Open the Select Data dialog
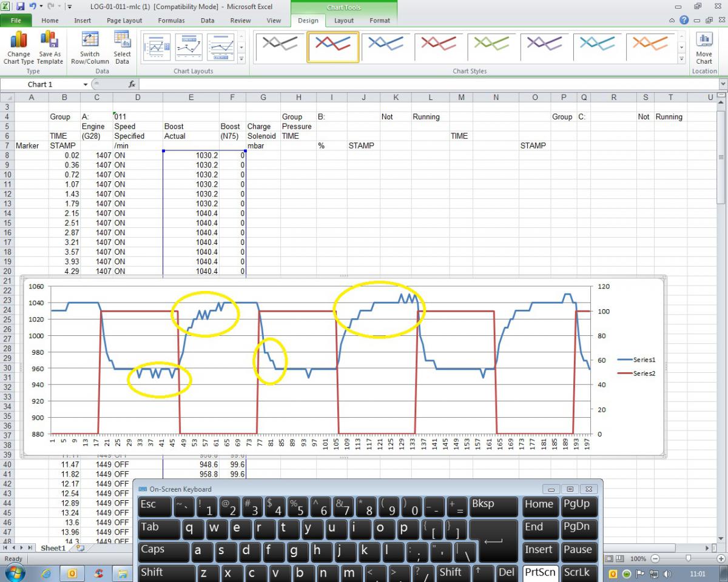This screenshot has height=582, width=728. tap(122, 41)
